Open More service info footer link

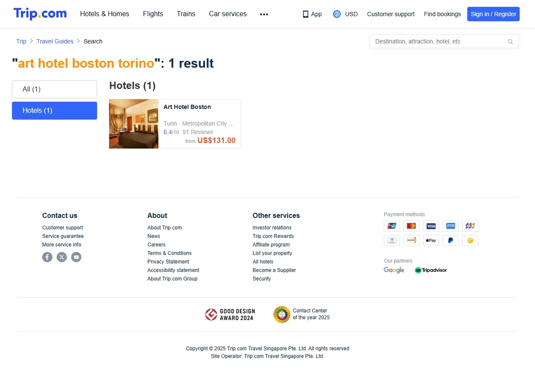point(62,245)
